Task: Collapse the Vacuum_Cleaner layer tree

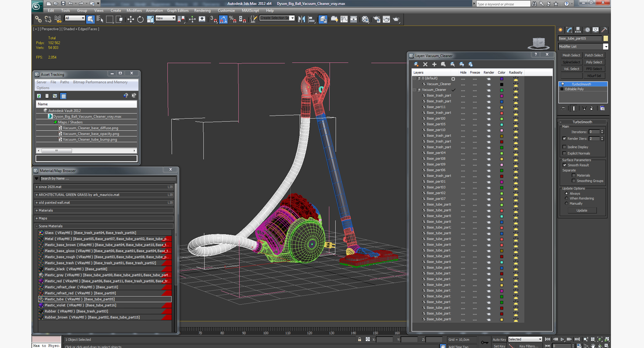Action: (415, 90)
